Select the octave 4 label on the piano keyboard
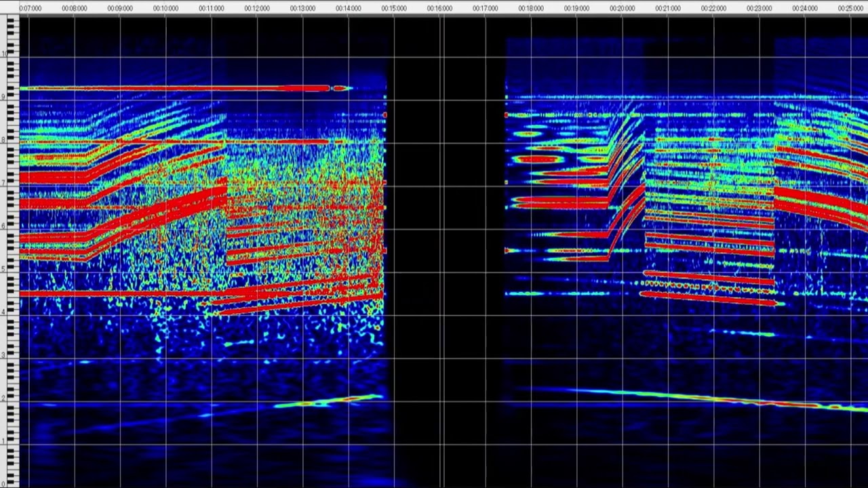 (4, 312)
